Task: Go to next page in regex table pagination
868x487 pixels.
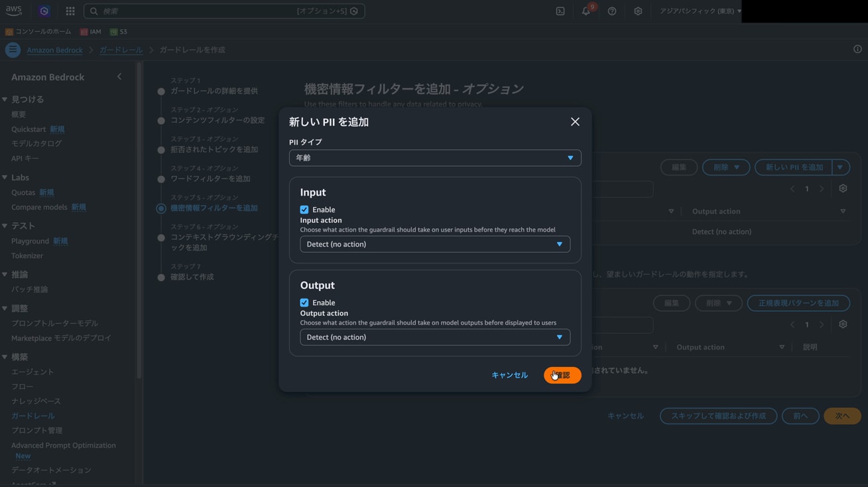Action: pyautogui.click(x=822, y=324)
